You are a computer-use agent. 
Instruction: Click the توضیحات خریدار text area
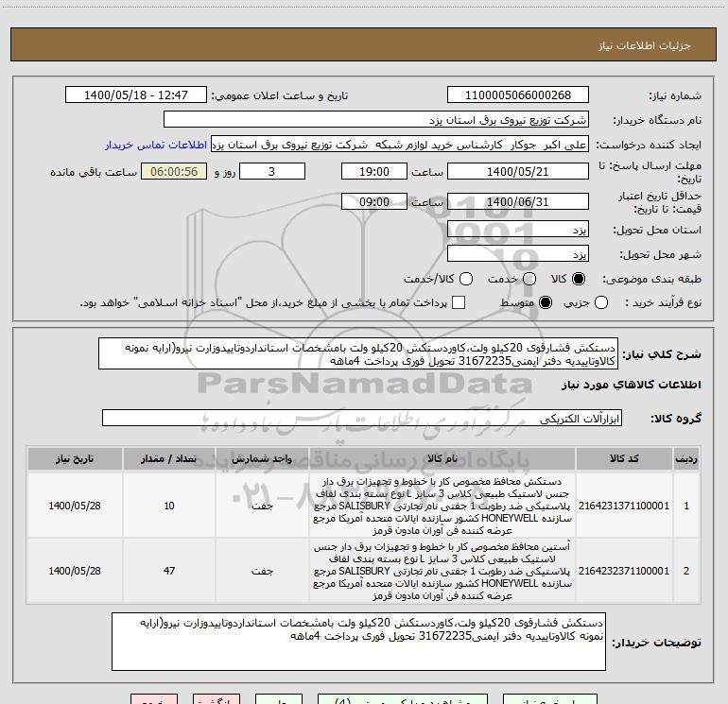(x=359, y=642)
